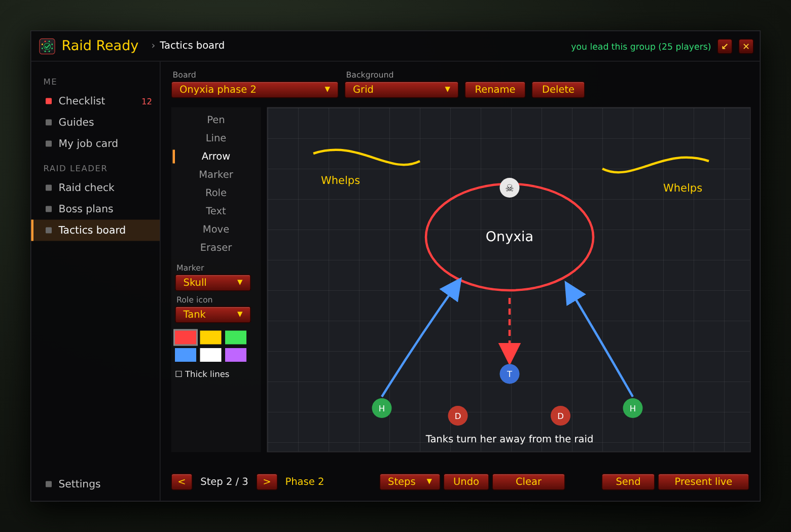This screenshot has width=791, height=532.
Task: Select the skull marker on Onyxia's circle
Action: (x=510, y=187)
